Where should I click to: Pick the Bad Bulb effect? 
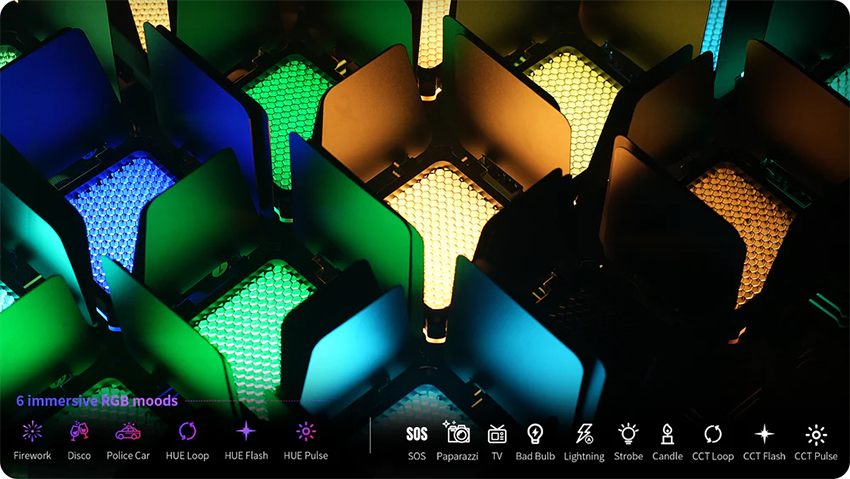(x=535, y=433)
